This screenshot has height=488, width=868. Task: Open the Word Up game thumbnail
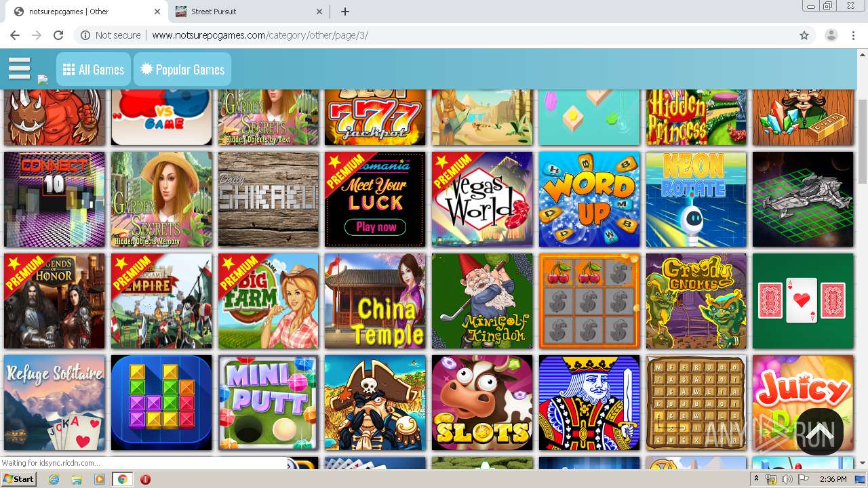click(x=589, y=199)
